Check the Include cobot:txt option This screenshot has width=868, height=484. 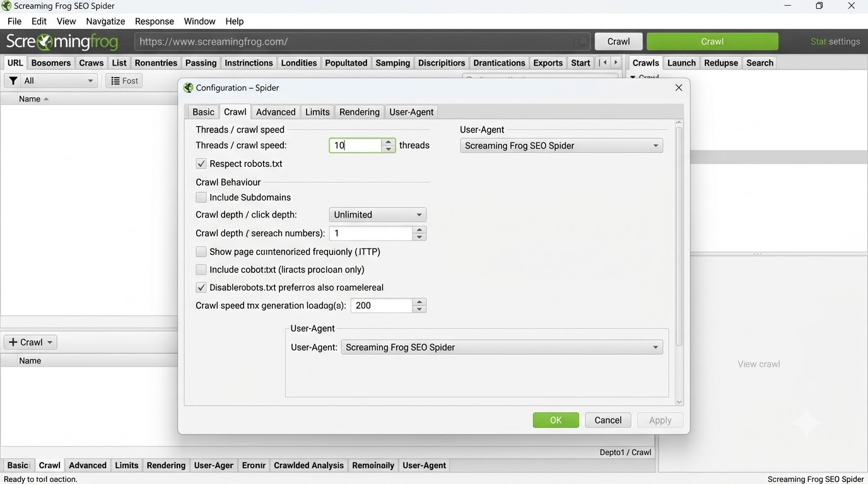pyautogui.click(x=201, y=270)
